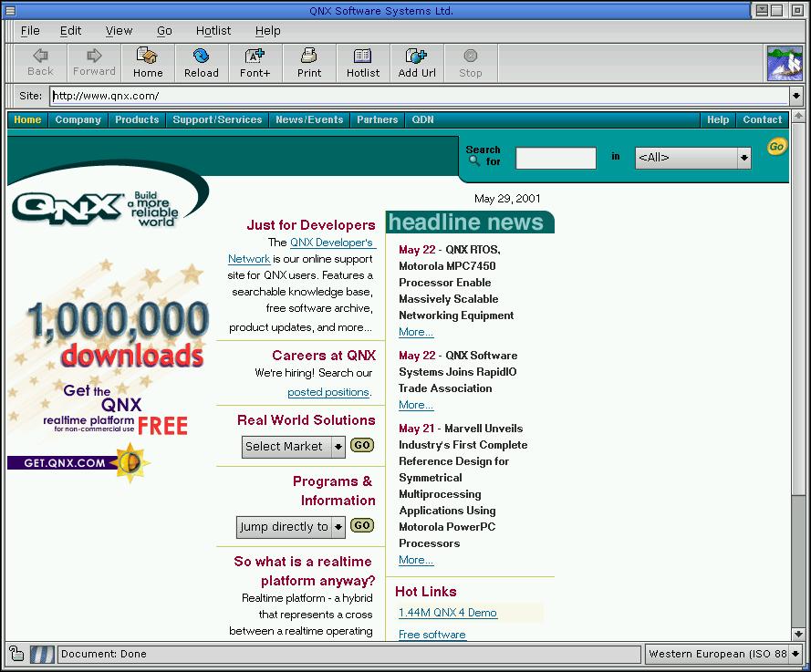Open the Free software link
Image resolution: width=811 pixels, height=672 pixels.
(x=431, y=635)
